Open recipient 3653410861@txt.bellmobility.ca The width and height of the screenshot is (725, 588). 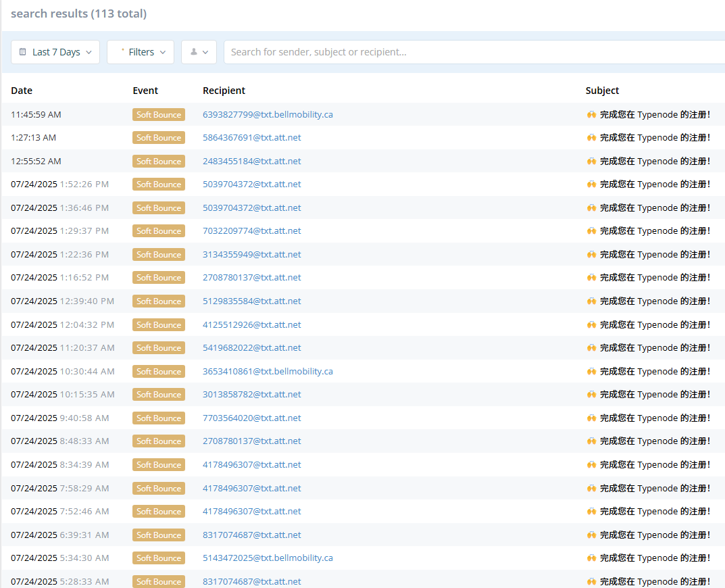pyautogui.click(x=268, y=371)
